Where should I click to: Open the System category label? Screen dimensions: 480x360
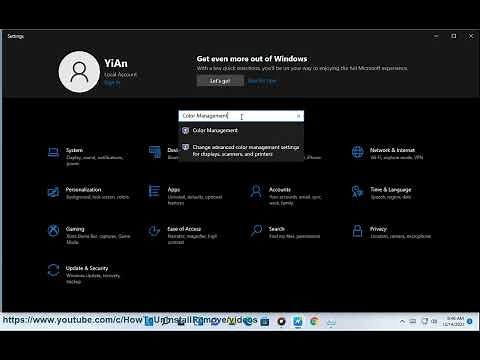coord(74,150)
